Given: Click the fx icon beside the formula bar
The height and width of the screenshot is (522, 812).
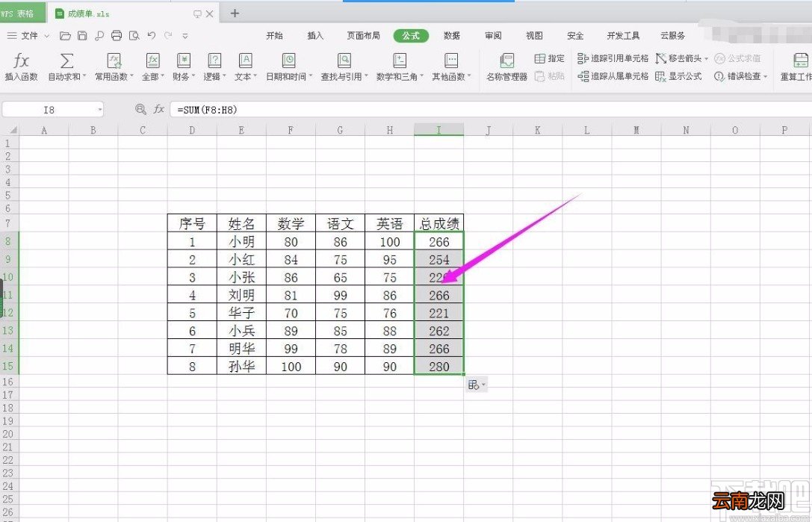Looking at the screenshot, I should (158, 109).
